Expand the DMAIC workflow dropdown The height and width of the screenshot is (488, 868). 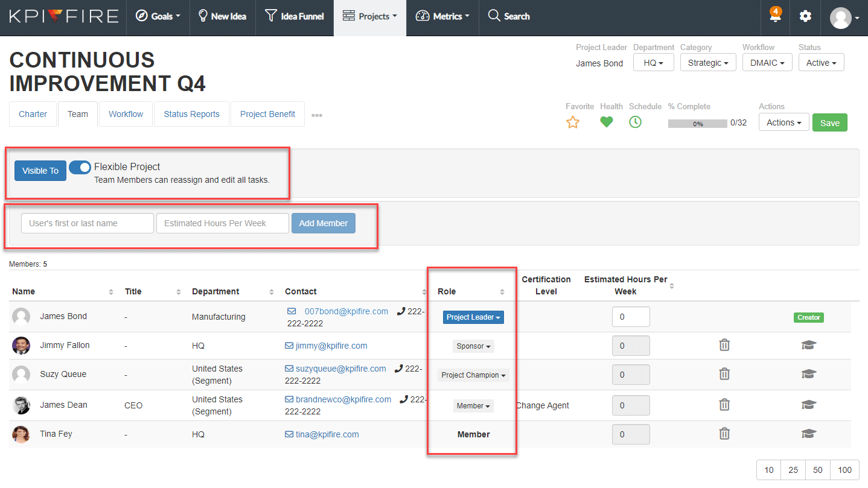click(767, 63)
